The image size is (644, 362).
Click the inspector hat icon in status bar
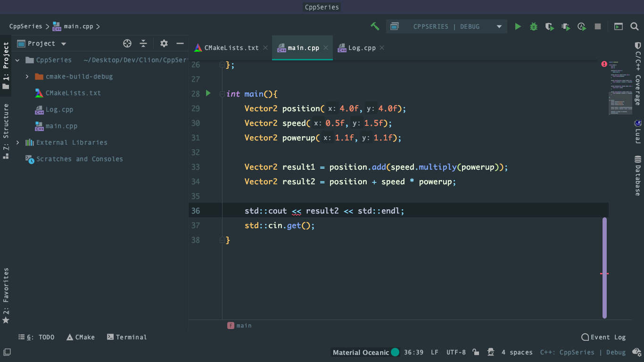(x=491, y=352)
